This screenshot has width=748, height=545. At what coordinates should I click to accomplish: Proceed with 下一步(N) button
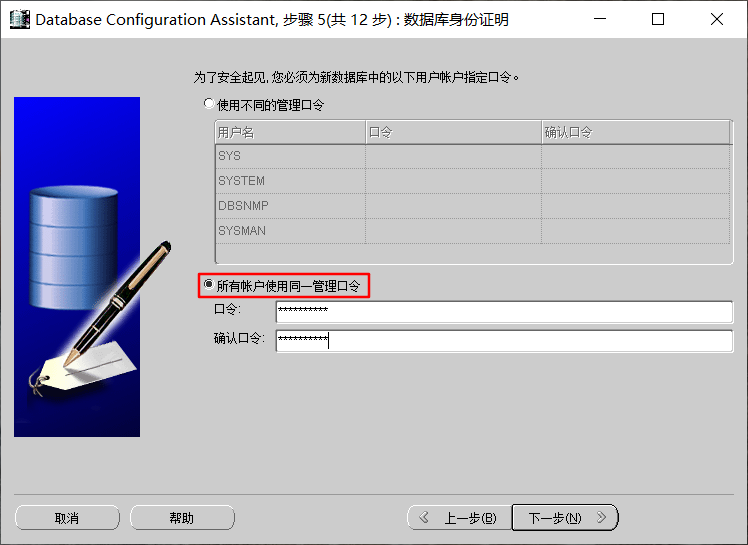[565, 518]
